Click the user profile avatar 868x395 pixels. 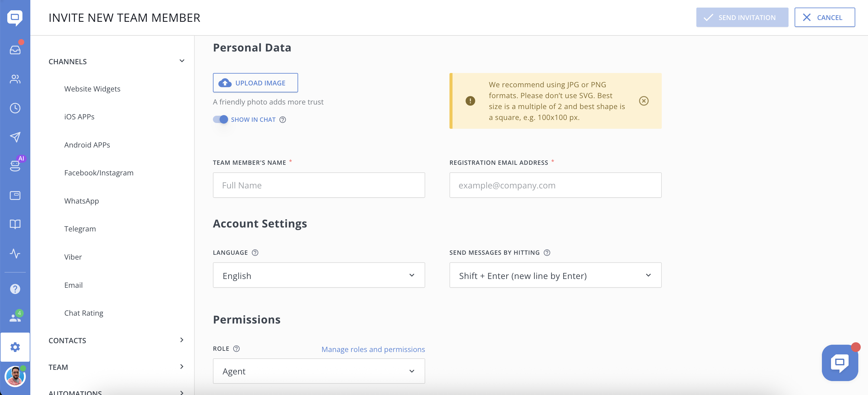[15, 376]
